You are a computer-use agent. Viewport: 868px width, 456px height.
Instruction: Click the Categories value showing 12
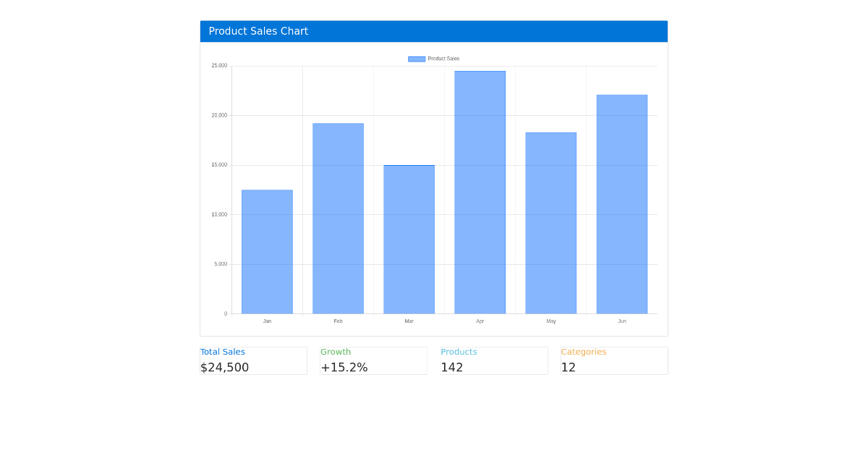[569, 368]
